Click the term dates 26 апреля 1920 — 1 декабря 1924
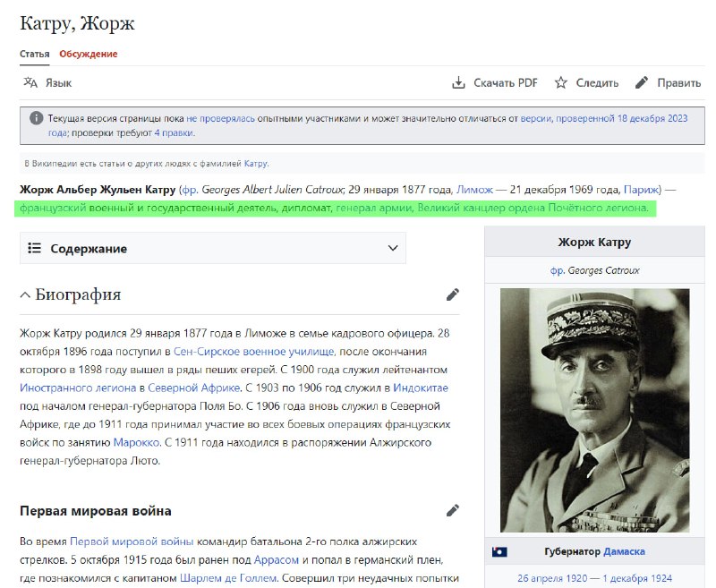This screenshot has height=588, width=716. pos(594,578)
